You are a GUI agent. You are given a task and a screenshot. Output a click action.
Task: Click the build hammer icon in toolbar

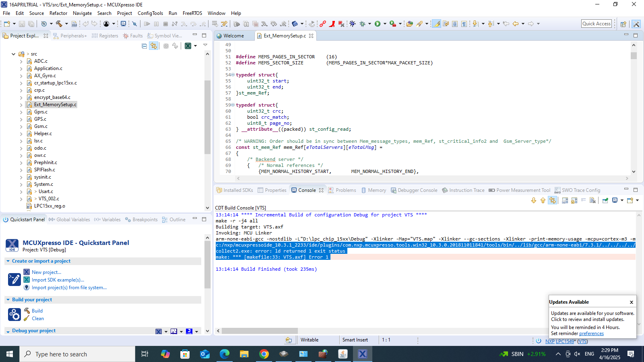(x=59, y=24)
